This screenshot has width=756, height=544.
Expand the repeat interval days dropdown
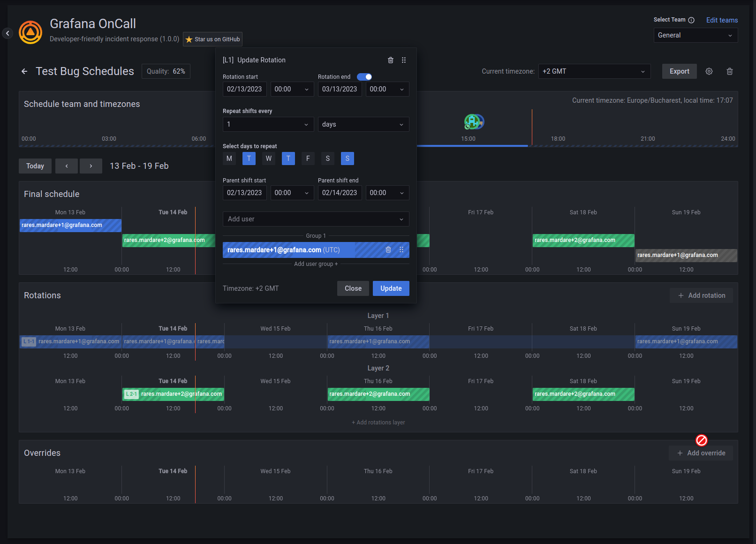(x=363, y=124)
